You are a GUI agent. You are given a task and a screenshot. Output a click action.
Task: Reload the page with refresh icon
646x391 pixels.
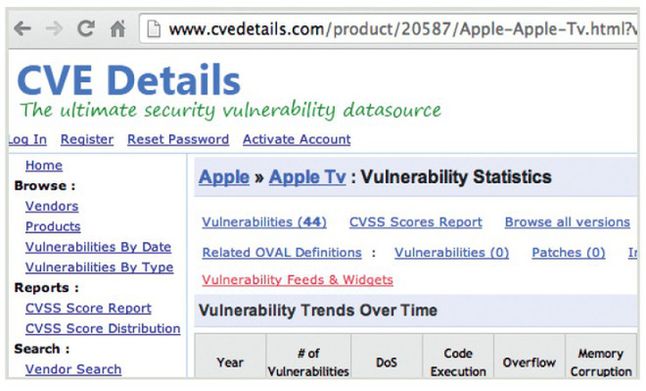(x=86, y=28)
